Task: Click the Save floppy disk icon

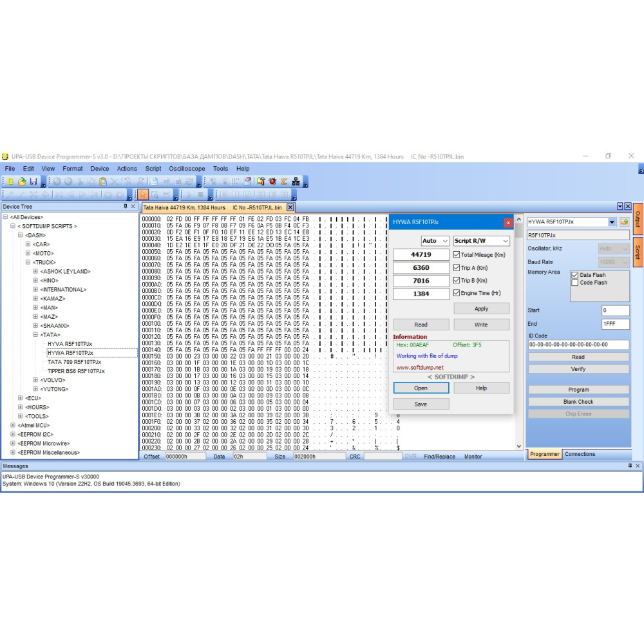Action: [33, 181]
